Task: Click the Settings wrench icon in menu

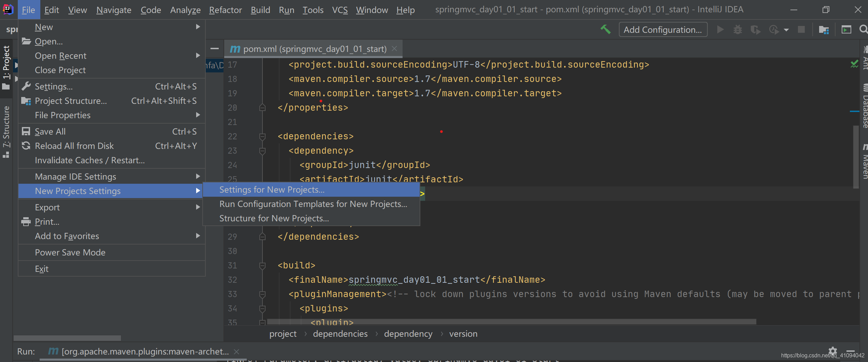Action: [26, 86]
